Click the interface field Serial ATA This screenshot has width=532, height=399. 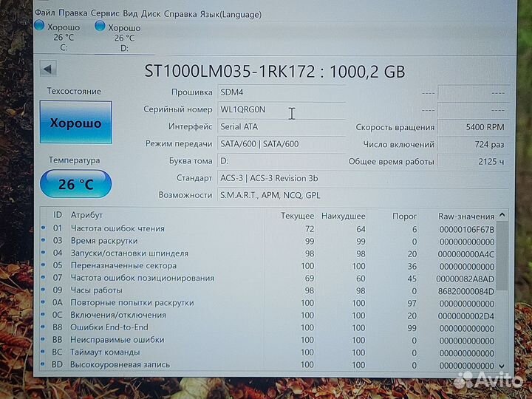282,127
